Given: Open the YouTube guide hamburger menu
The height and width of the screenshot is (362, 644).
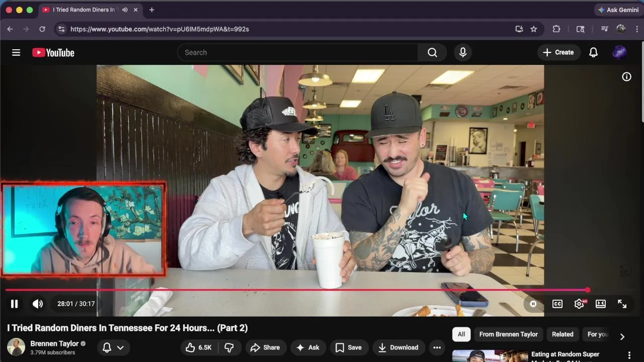Looking at the screenshot, I should 16,52.
